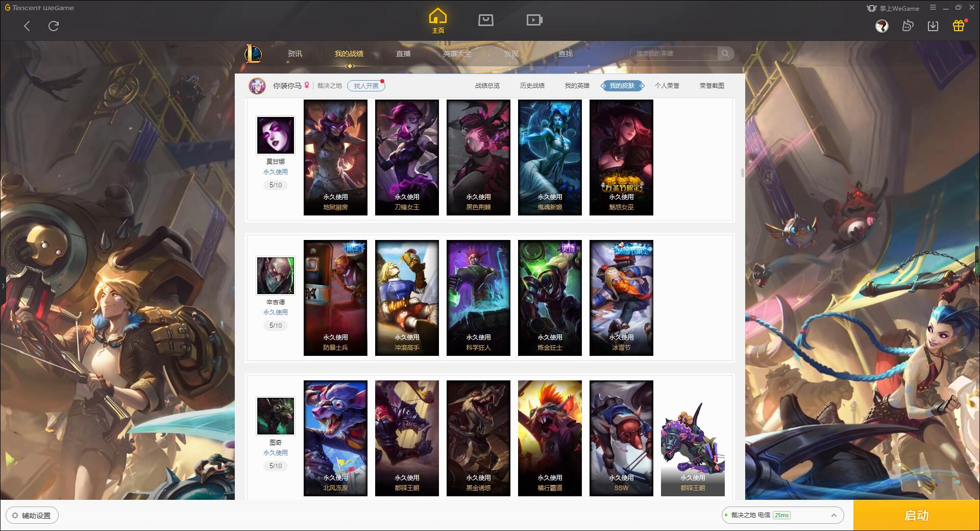The height and width of the screenshot is (531, 980).
Task: Open the downloads arrow icon
Action: 933,26
